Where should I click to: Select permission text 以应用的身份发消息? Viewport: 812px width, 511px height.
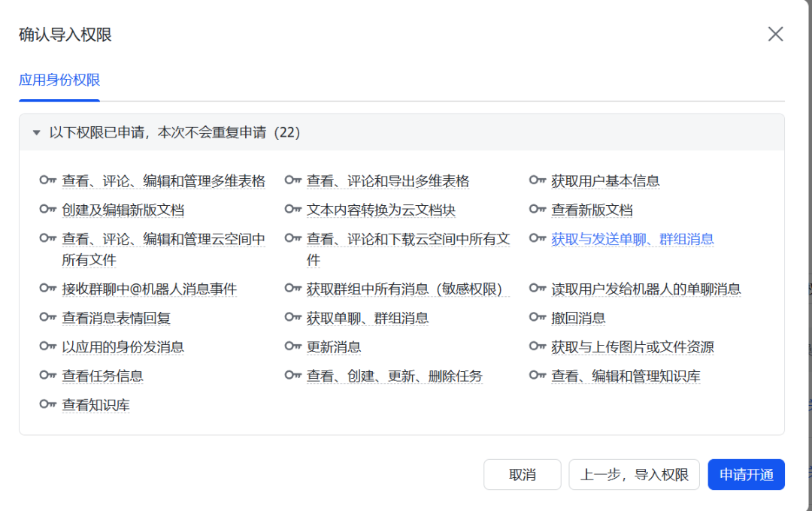123,347
